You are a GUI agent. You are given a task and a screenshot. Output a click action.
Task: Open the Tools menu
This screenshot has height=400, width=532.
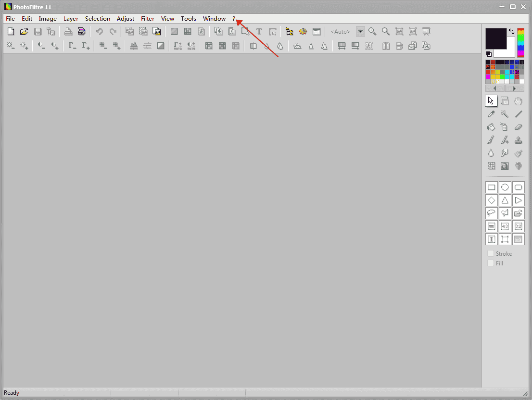pos(188,19)
